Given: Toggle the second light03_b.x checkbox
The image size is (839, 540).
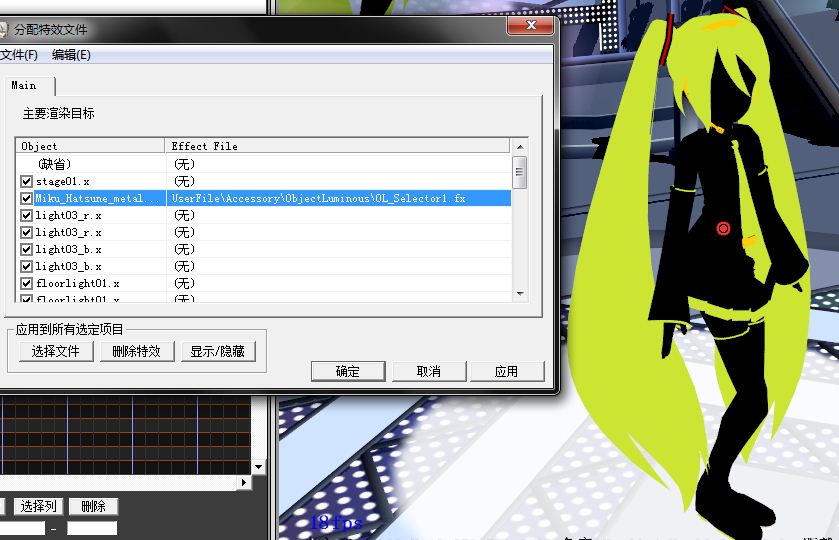Looking at the screenshot, I should click(x=26, y=267).
